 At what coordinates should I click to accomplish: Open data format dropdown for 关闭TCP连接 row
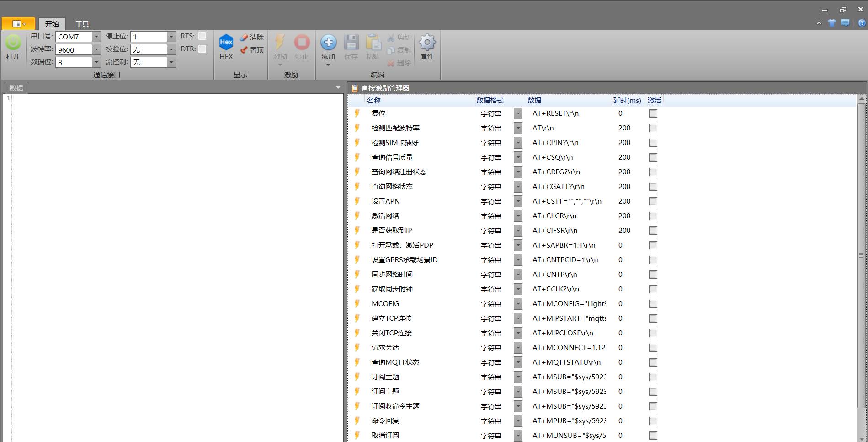coord(518,333)
